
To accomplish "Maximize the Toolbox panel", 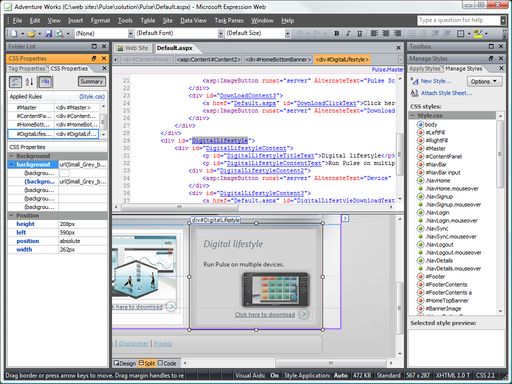I will point(491,46).
